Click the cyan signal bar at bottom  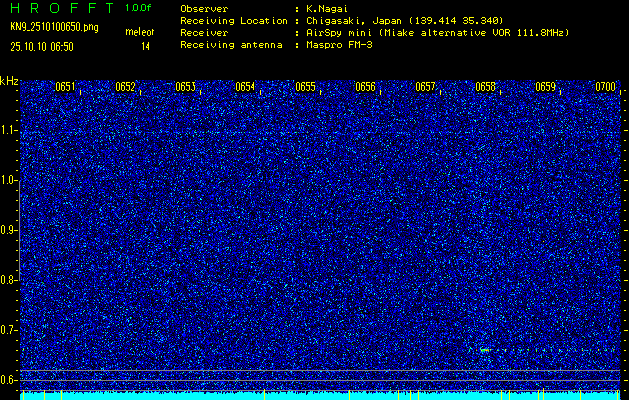pos(320,395)
